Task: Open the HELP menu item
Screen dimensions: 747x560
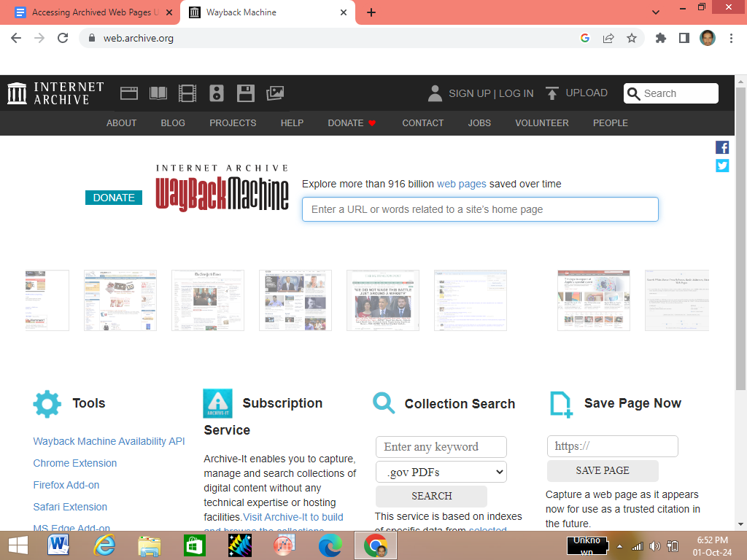Action: (292, 122)
